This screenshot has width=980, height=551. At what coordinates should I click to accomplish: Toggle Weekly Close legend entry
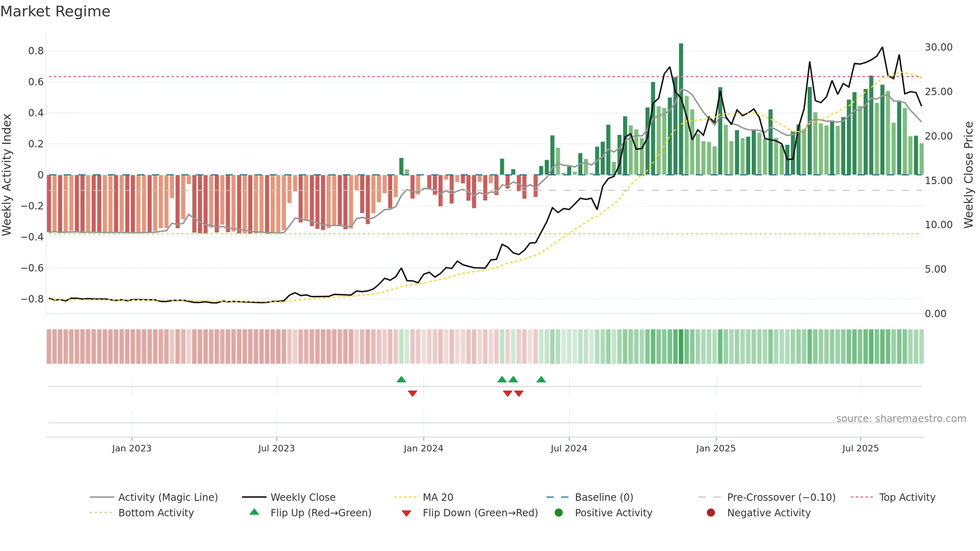[x=289, y=497]
